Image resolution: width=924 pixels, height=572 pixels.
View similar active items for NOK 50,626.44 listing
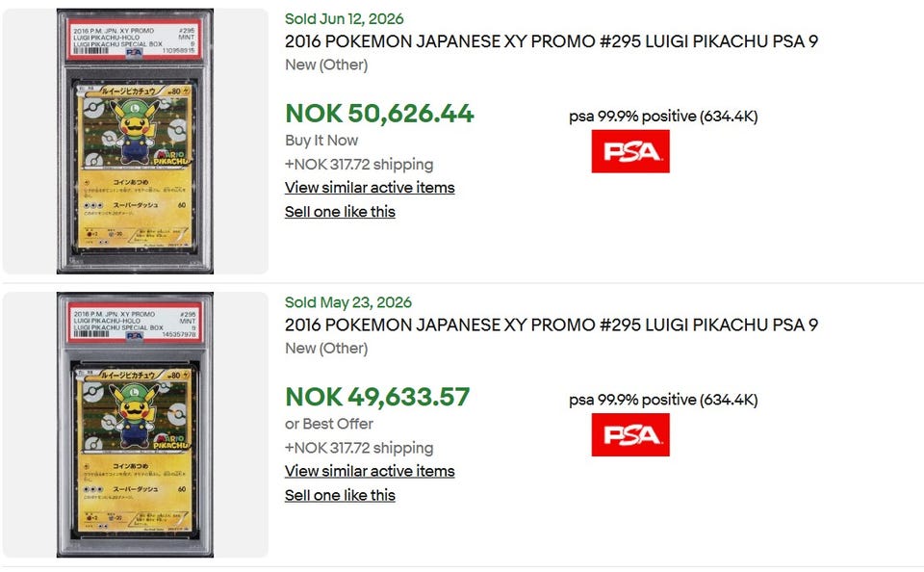coord(370,188)
